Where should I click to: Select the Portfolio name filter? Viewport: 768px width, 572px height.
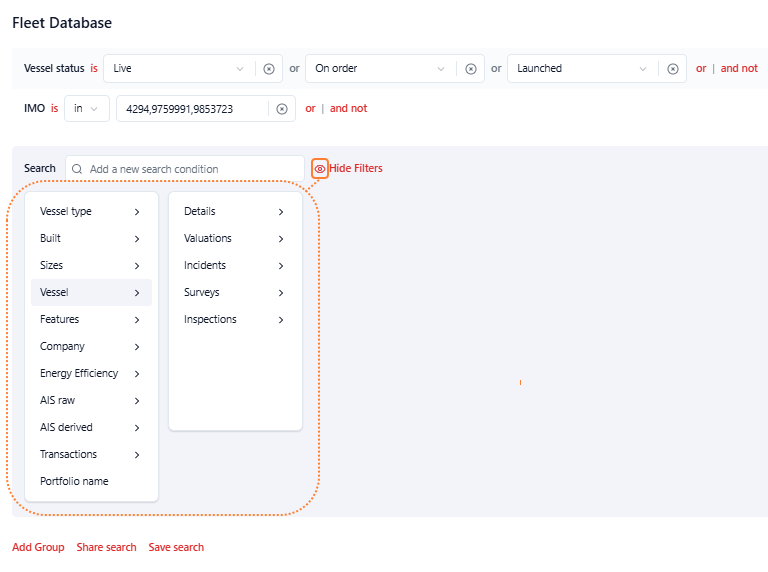(91, 481)
